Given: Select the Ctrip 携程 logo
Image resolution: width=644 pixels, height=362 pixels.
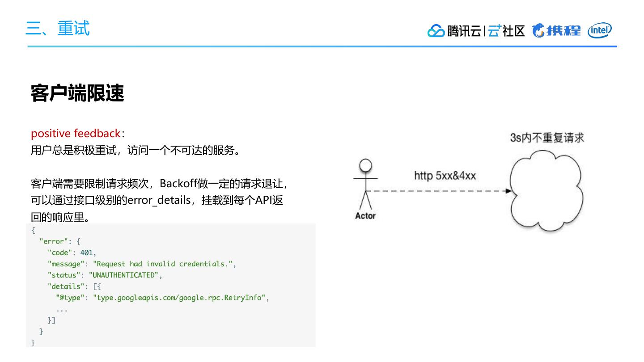Looking at the screenshot, I should point(556,30).
